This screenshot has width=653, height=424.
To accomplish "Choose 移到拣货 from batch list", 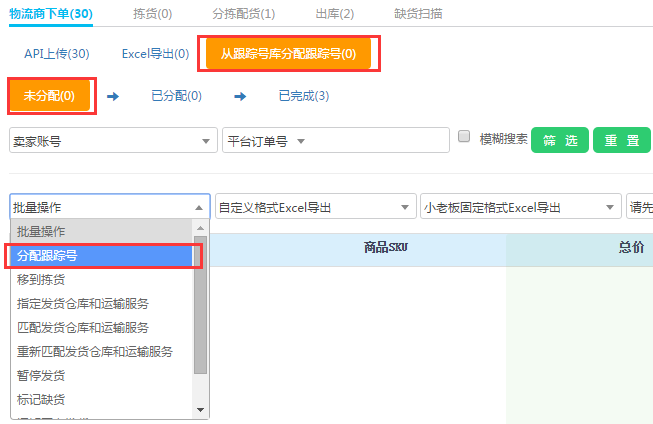I will pyautogui.click(x=100, y=279).
